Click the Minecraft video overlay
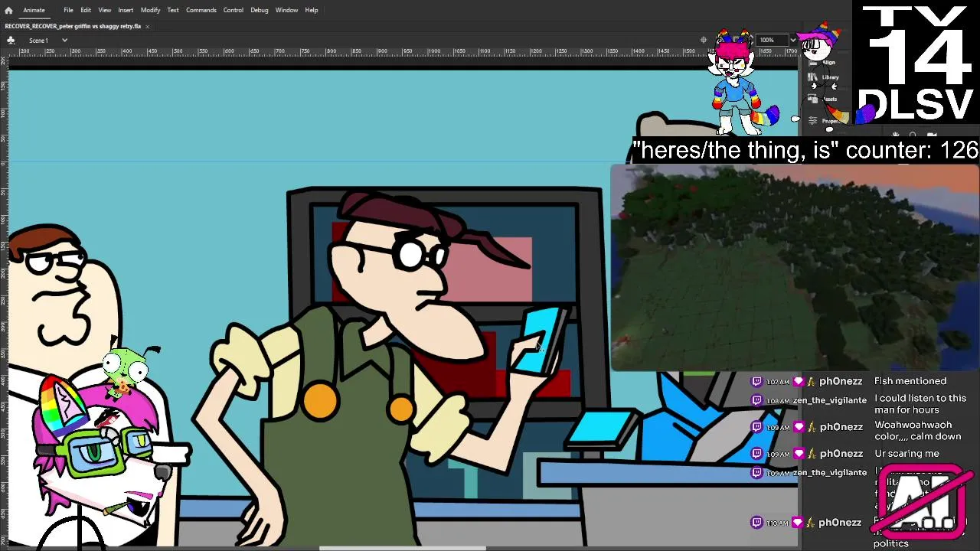This screenshot has width=980, height=551. (795, 268)
